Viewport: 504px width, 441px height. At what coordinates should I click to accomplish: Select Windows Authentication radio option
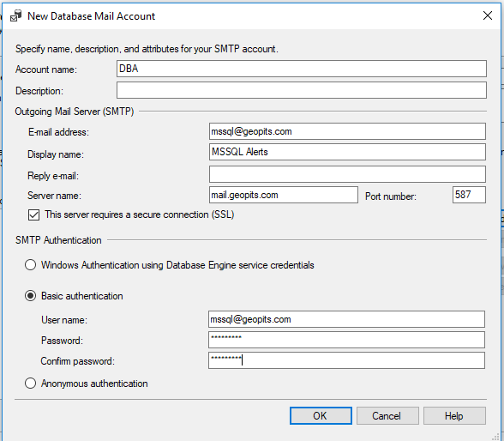point(31,265)
